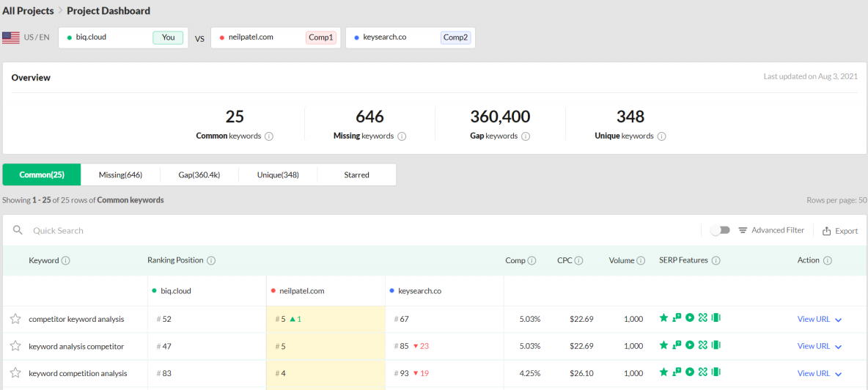Click the Export upload icon
This screenshot has height=390, width=868.
(x=827, y=231)
